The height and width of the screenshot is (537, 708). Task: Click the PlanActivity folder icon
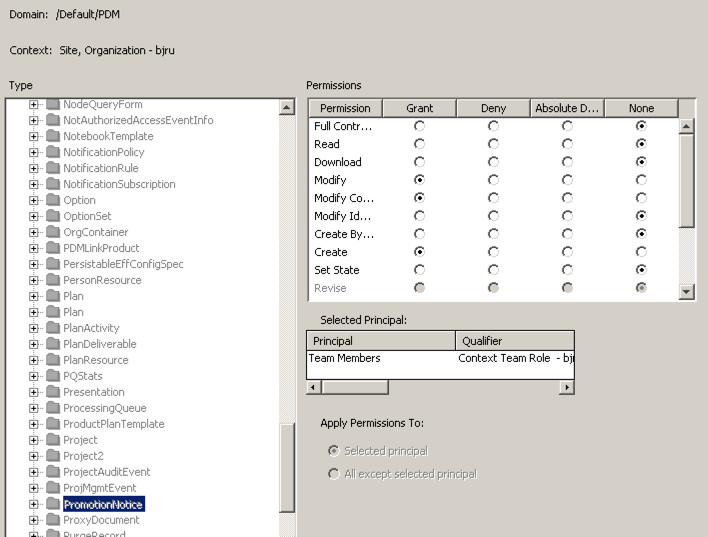point(53,328)
